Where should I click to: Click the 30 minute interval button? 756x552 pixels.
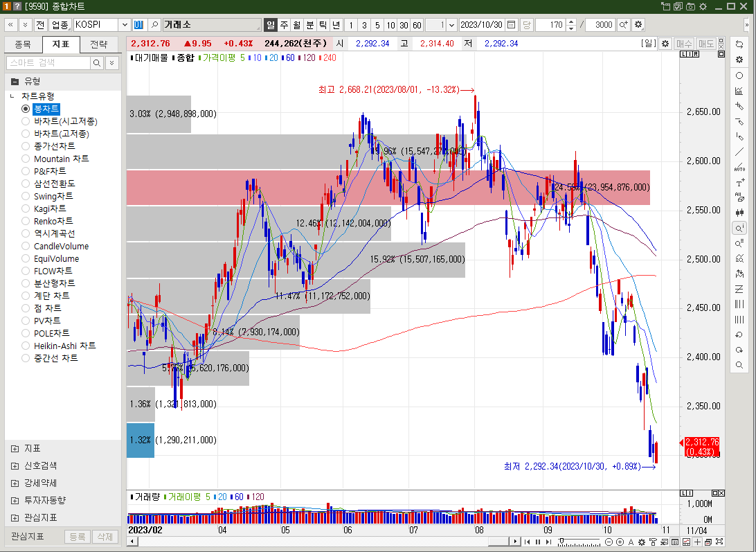point(404,25)
